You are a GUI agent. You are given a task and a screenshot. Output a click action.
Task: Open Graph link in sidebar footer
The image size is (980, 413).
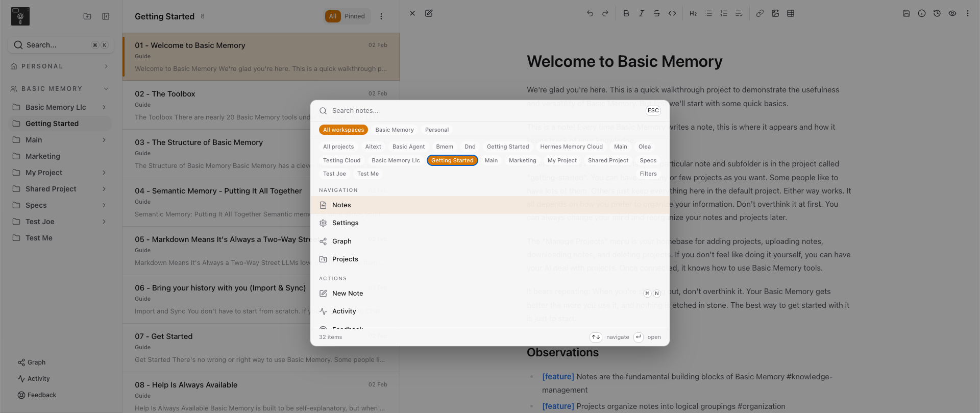pyautogui.click(x=32, y=362)
